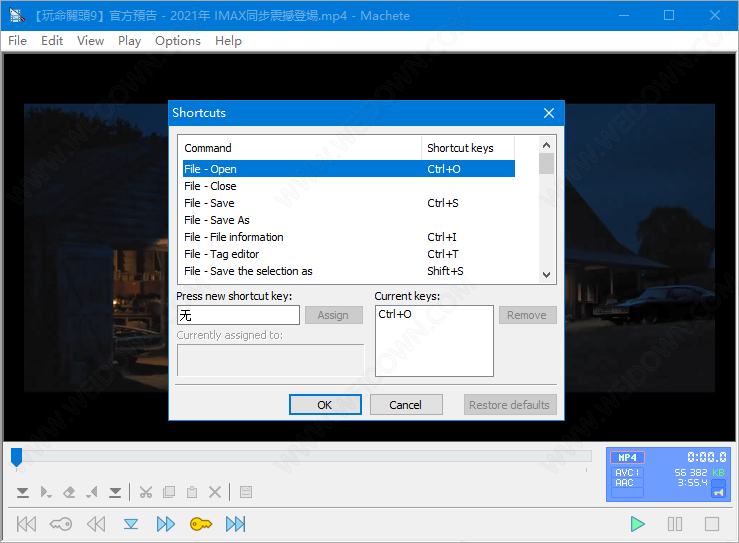739x543 pixels.
Task: Step forward one frame with blue double arrows
Action: coord(166,524)
